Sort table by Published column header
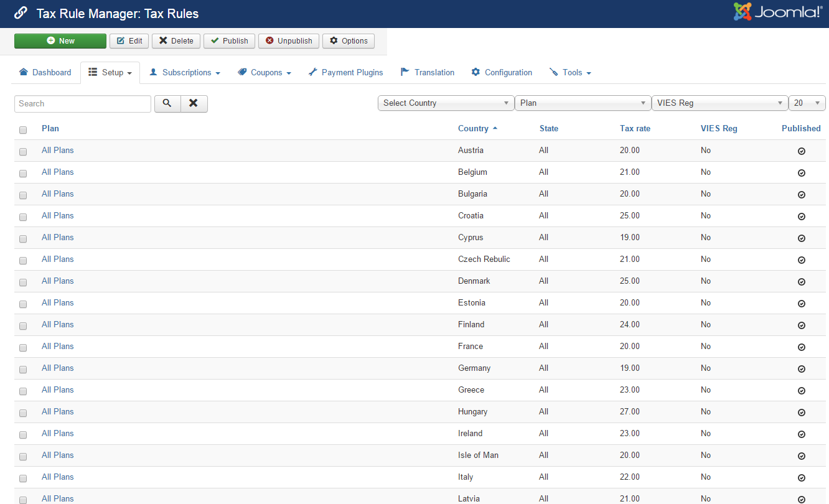The width and height of the screenshot is (829, 504). pos(801,129)
